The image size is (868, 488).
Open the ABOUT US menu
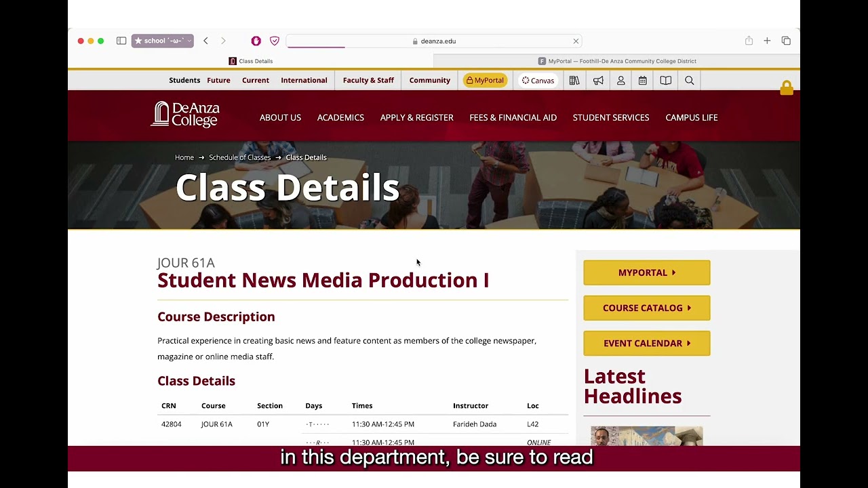280,117
